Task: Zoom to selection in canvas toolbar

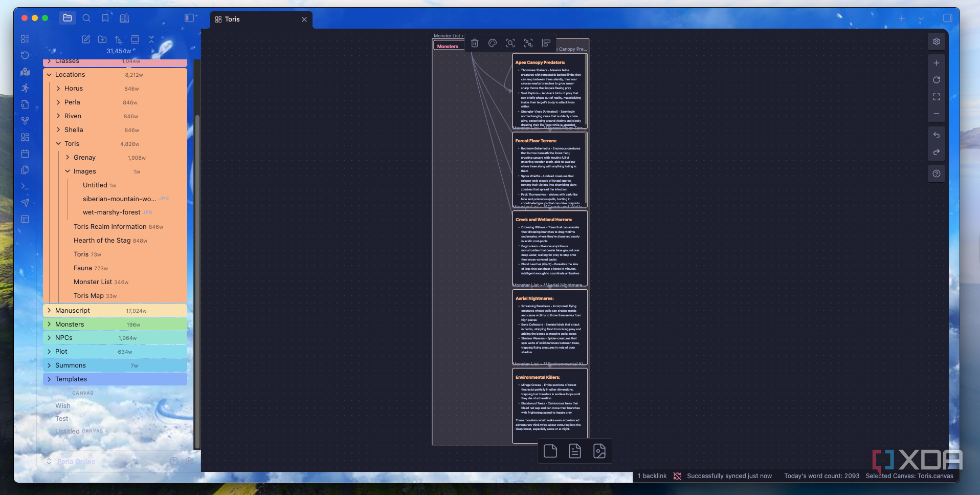Action: click(x=510, y=44)
